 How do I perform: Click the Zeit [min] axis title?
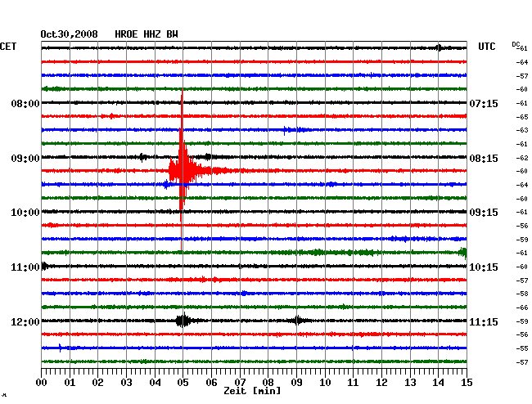252,391
